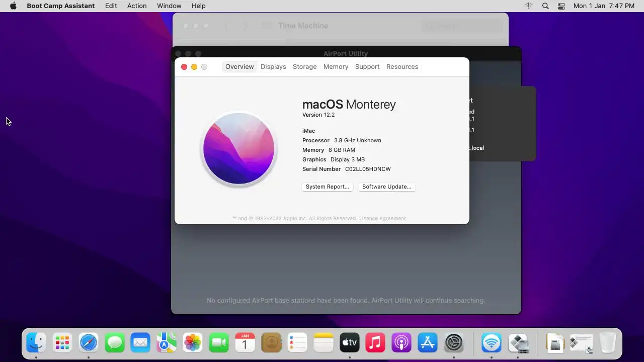
Task: Launch FaceTime from the Dock
Action: click(219, 343)
